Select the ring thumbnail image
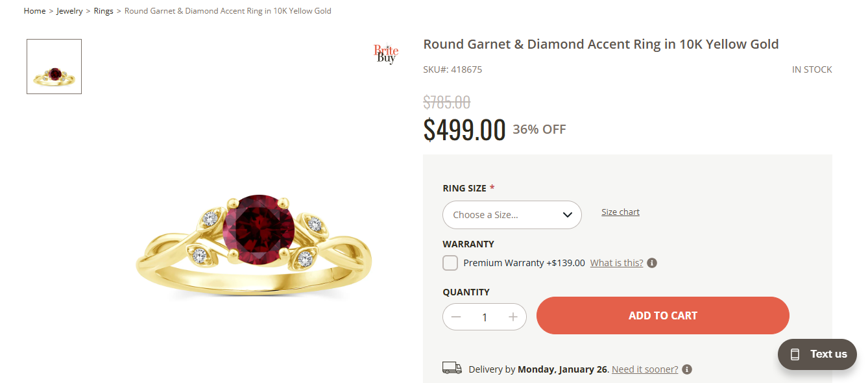This screenshot has width=868, height=383. pyautogui.click(x=54, y=67)
